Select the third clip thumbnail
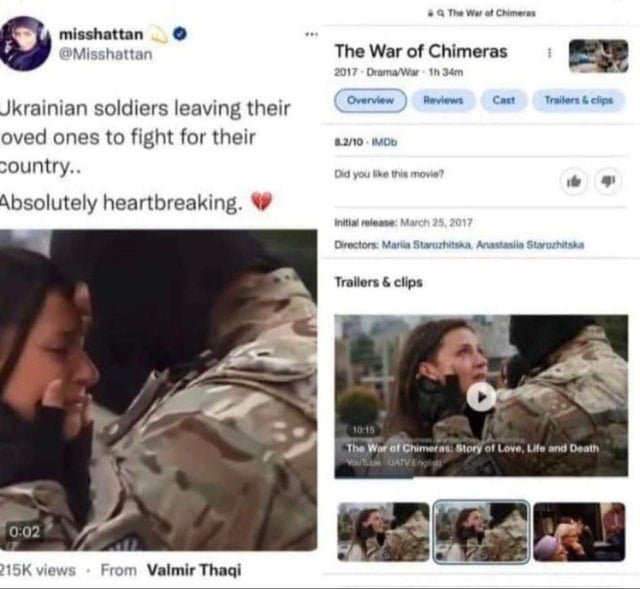Viewport: 640px width, 589px height. point(579,532)
